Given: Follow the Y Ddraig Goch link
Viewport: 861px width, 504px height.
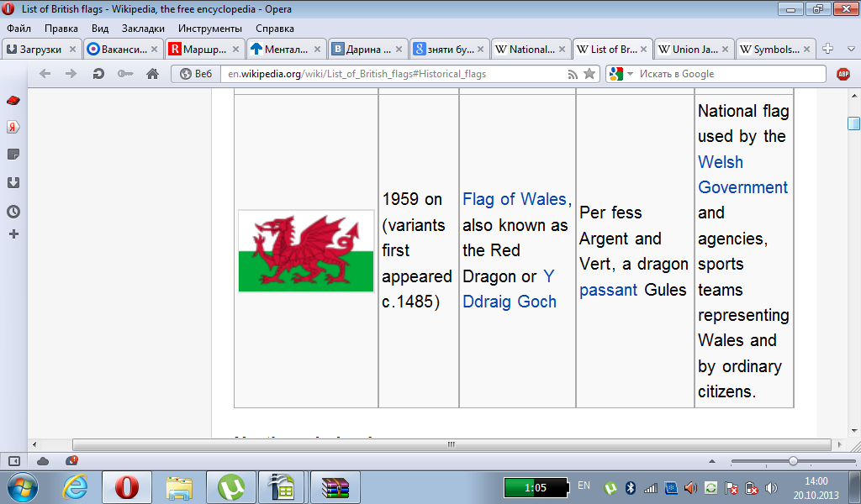Looking at the screenshot, I should click(509, 289).
